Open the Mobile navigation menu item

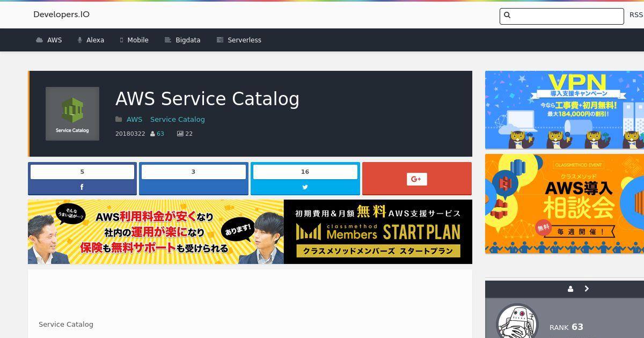click(134, 40)
